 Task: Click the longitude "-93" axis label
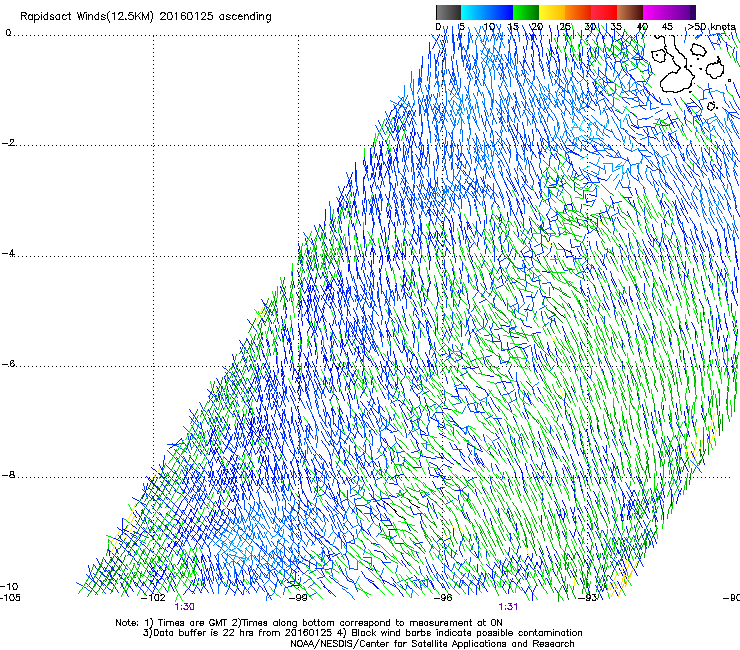pos(588,598)
